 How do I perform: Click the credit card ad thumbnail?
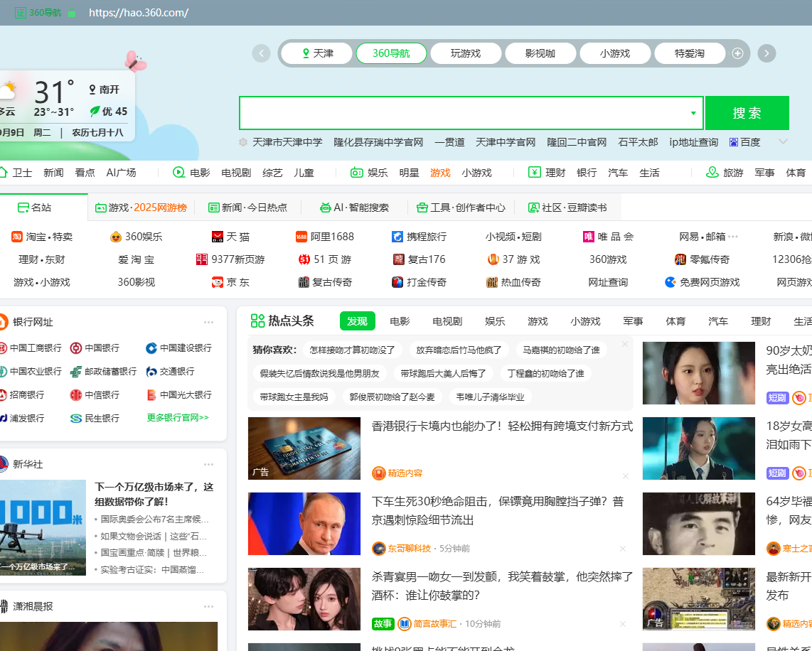pos(304,448)
